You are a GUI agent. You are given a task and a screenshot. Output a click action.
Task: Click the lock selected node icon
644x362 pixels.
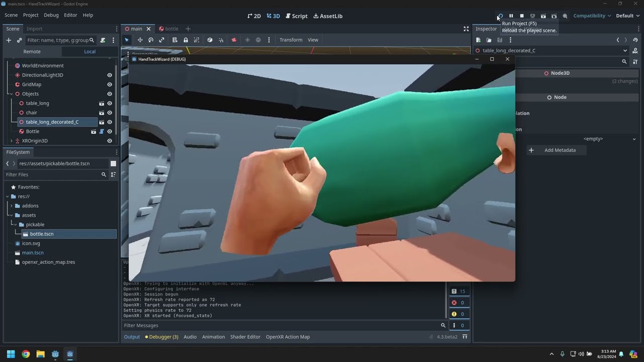click(x=186, y=40)
